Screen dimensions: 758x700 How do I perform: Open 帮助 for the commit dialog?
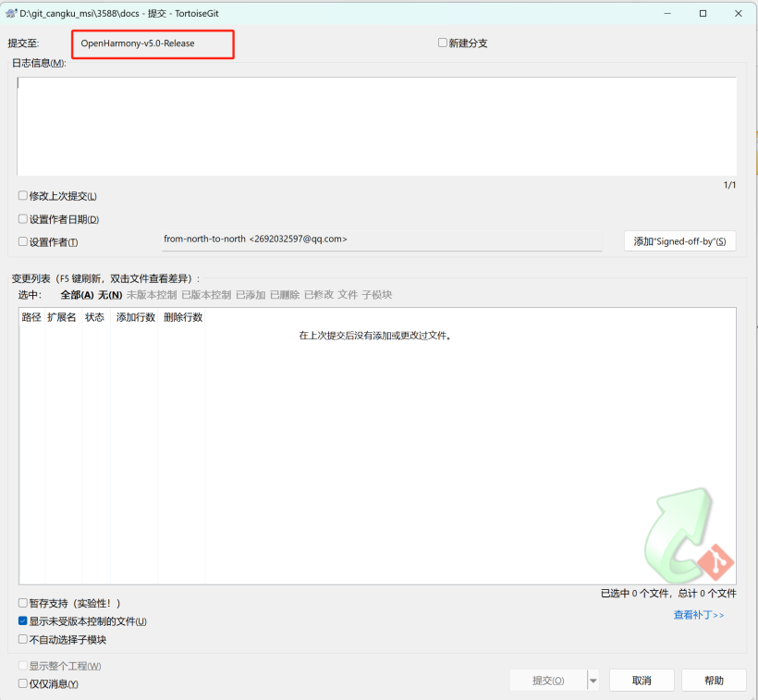click(714, 681)
